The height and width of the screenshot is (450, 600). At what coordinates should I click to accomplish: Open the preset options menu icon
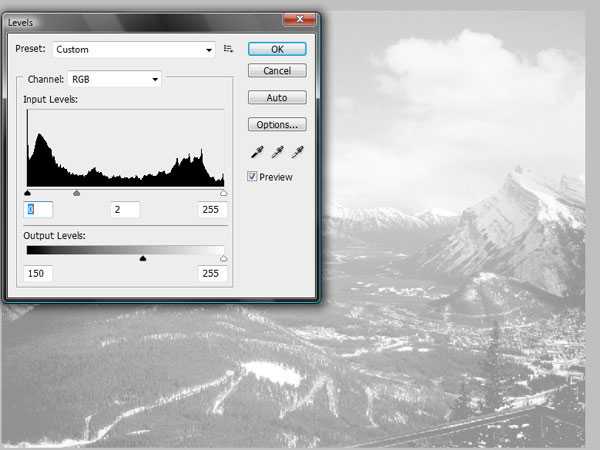(x=229, y=48)
